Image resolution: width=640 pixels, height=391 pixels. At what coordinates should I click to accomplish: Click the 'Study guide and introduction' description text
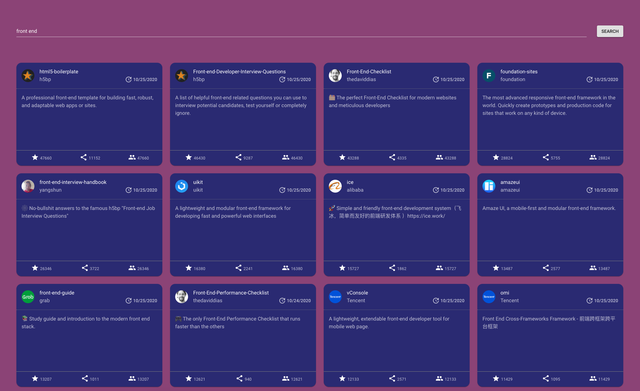[86, 322]
